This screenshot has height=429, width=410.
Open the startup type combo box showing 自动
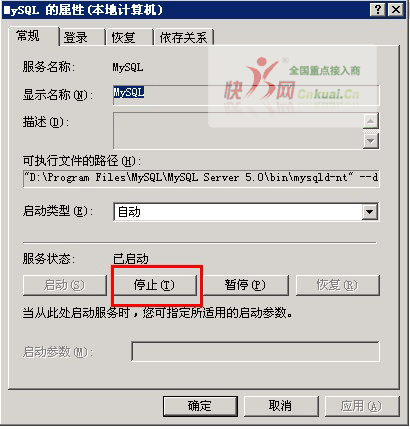(x=246, y=212)
